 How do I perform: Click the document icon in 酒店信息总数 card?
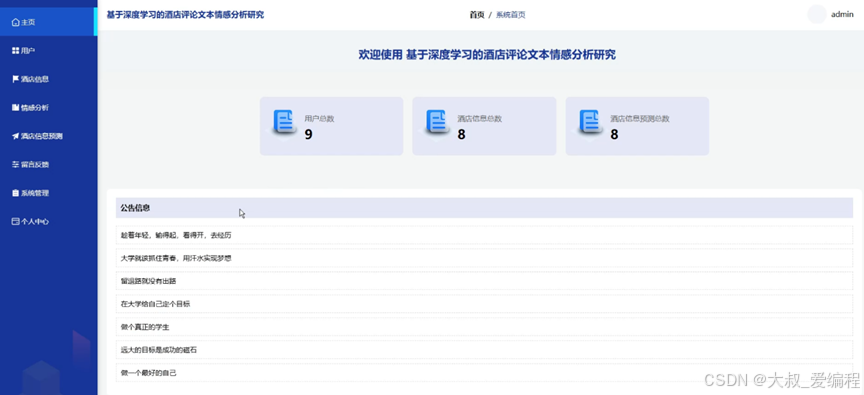pos(436,122)
